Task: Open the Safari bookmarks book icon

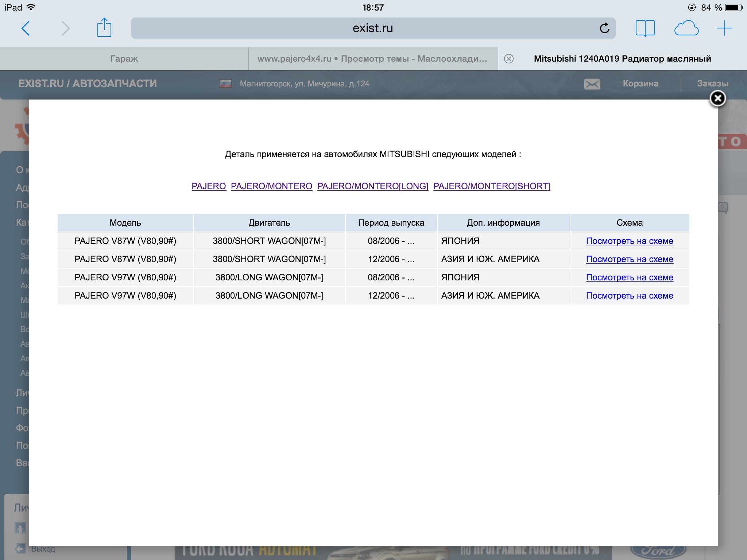Action: tap(645, 28)
